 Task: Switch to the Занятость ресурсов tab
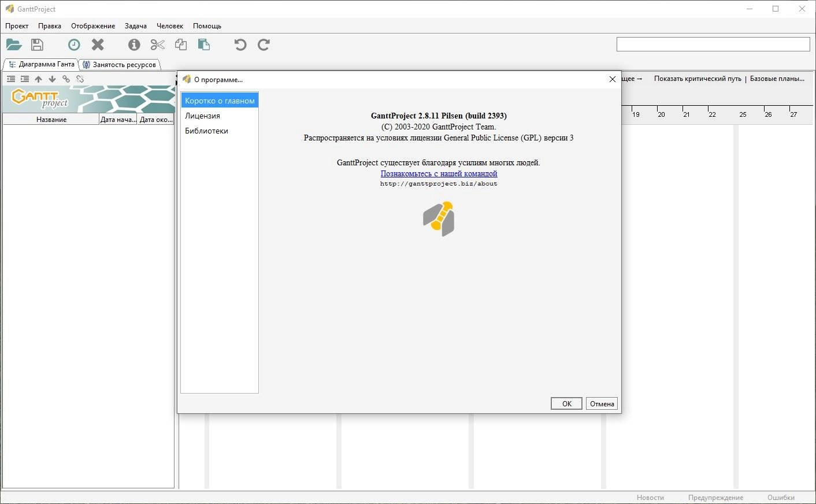pyautogui.click(x=120, y=64)
